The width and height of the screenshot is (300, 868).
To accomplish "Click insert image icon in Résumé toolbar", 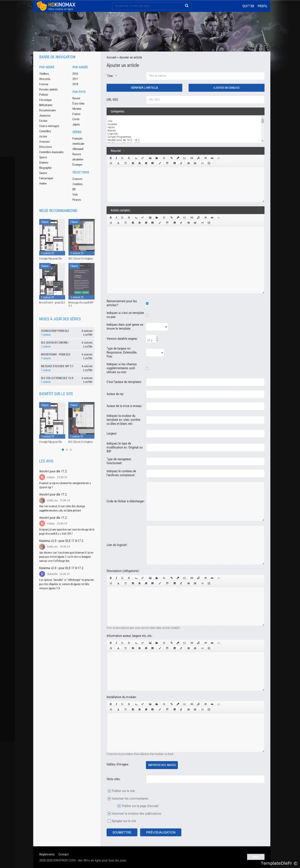I will [150, 158].
